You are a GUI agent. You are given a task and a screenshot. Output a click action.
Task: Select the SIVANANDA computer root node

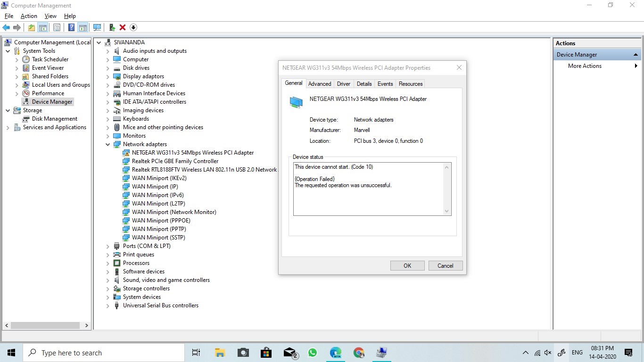click(129, 42)
